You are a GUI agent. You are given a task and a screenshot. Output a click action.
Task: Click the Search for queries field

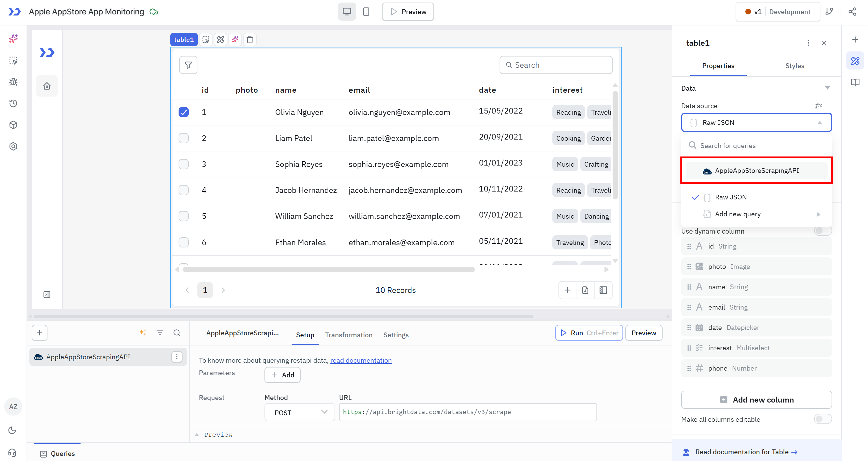coord(756,145)
